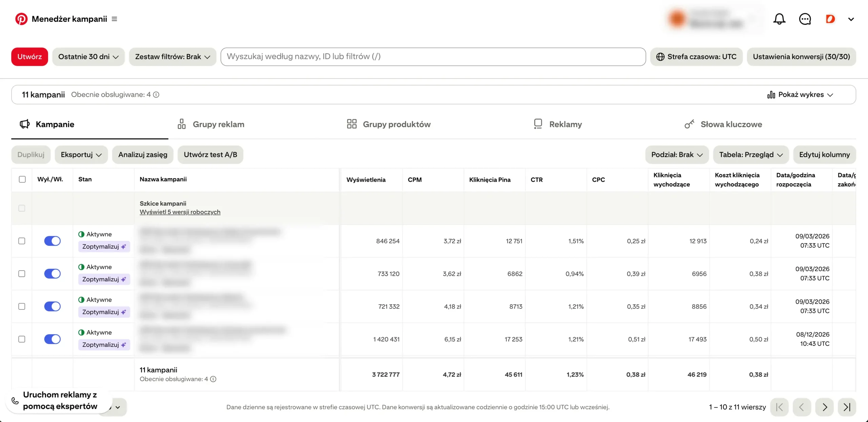The height and width of the screenshot is (422, 868).
Task: Click the red Utwórz button
Action: pos(29,57)
